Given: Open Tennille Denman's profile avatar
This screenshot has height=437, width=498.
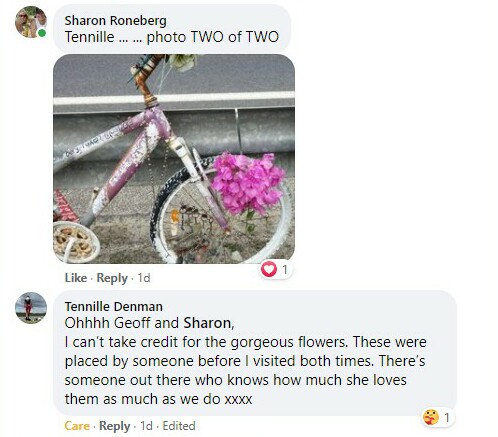Looking at the screenshot, I should click(x=31, y=308).
